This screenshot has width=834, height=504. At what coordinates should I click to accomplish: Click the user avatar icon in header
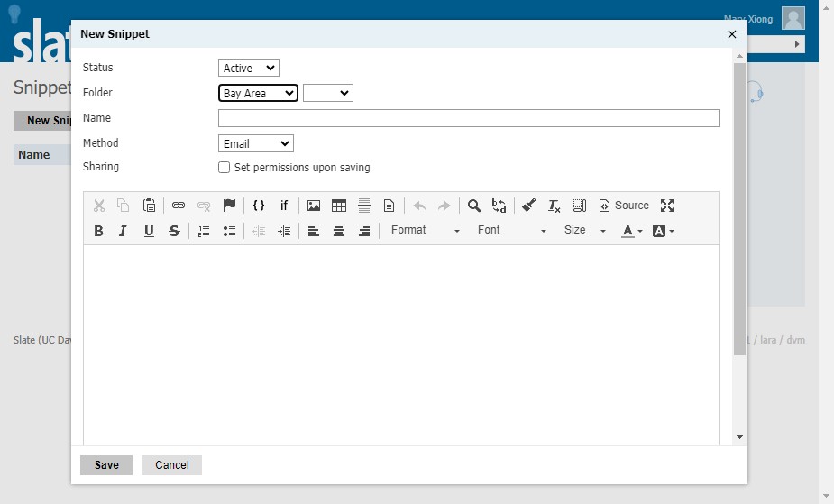[793, 18]
